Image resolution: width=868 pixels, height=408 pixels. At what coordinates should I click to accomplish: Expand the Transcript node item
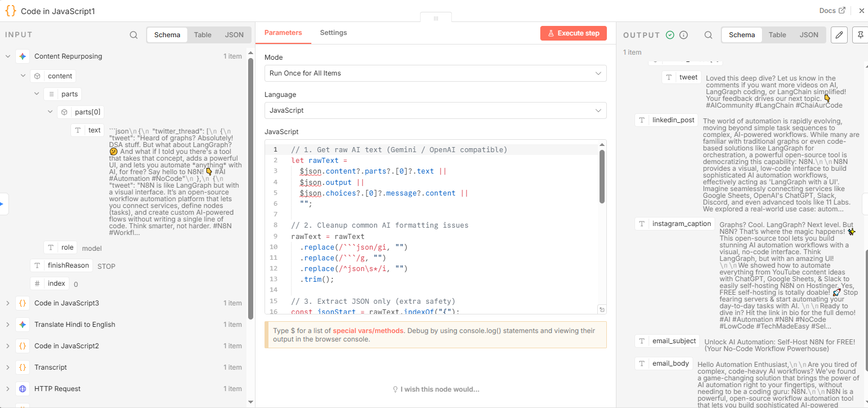coord(8,367)
